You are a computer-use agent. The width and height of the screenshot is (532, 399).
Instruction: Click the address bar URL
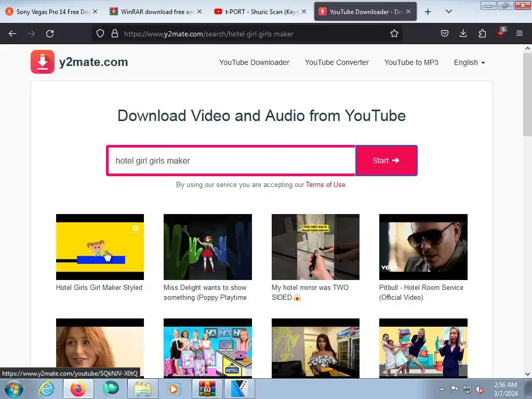(209, 34)
